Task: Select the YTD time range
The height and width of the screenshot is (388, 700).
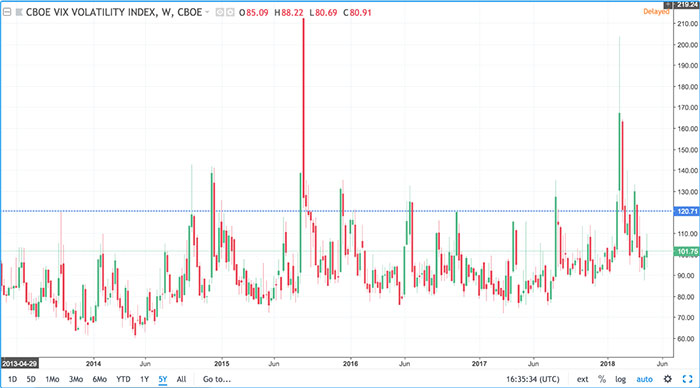Action: (123, 379)
